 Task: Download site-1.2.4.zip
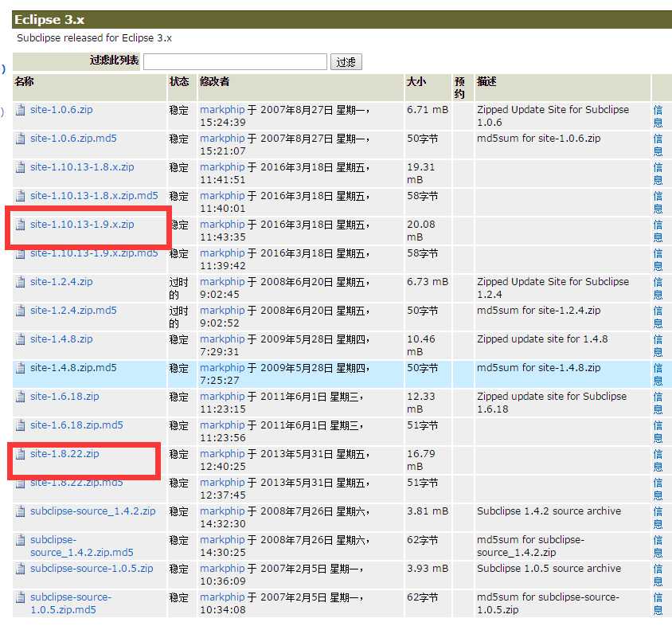click(x=61, y=282)
